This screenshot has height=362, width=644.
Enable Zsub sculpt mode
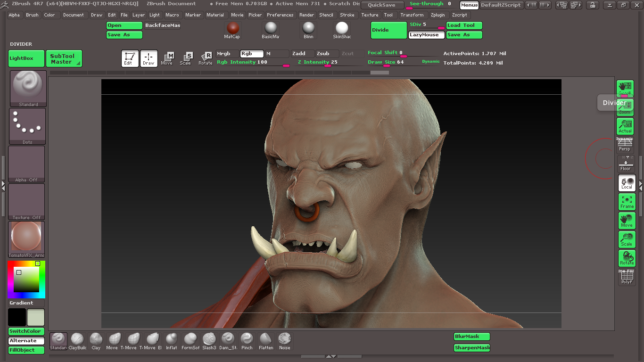click(327, 54)
